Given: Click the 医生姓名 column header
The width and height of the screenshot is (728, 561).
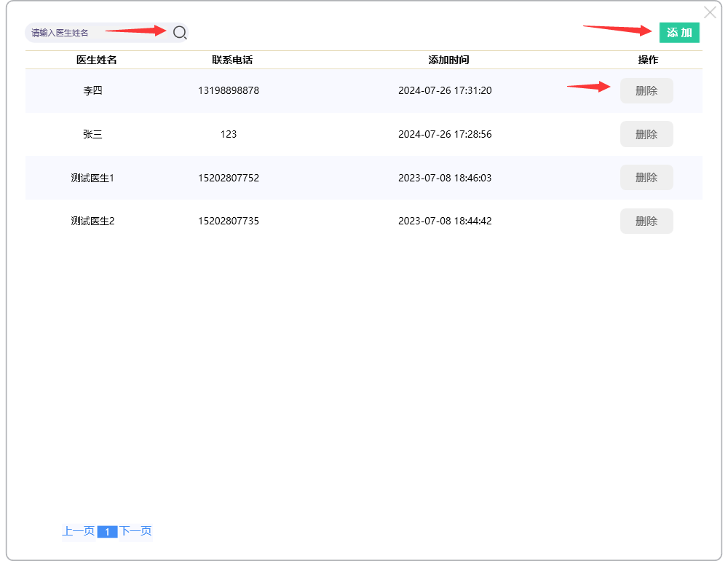Looking at the screenshot, I should click(97, 60).
